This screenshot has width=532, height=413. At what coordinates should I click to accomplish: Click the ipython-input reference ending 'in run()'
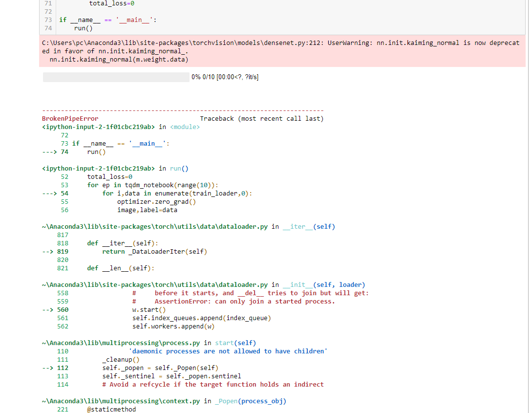115,169
